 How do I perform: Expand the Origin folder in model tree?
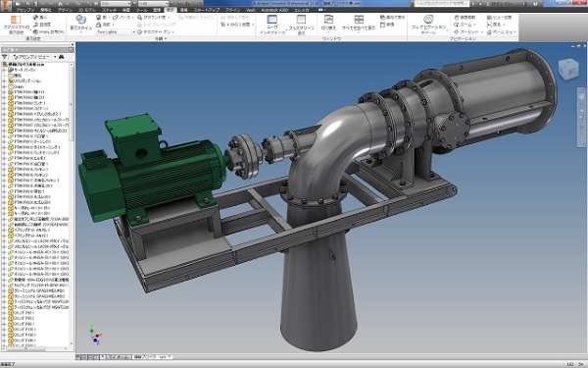(5, 86)
